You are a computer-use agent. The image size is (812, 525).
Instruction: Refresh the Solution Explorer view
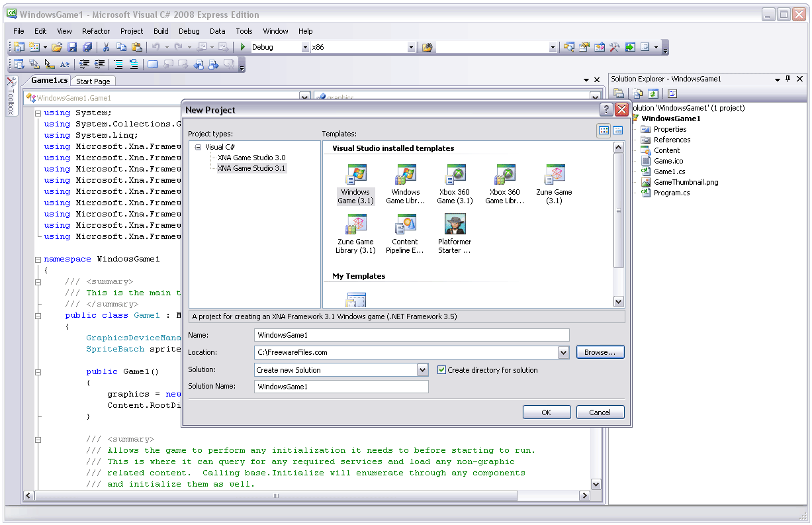point(653,94)
